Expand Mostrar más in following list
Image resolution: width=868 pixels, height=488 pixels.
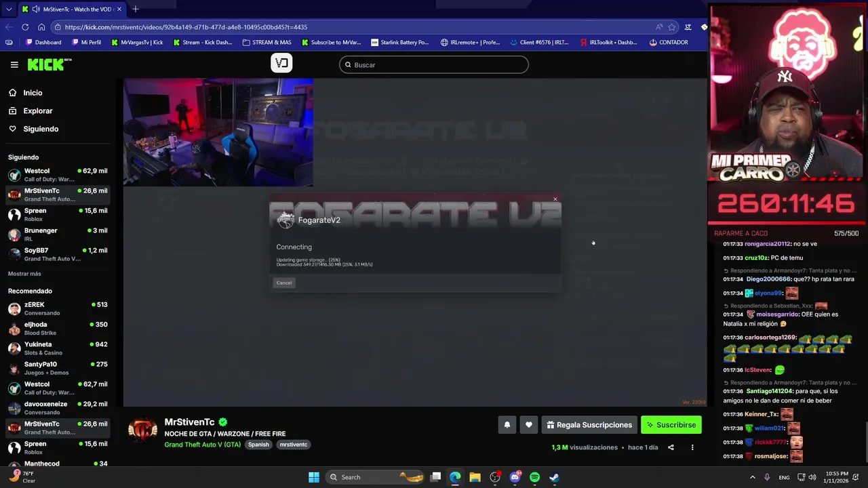(24, 274)
